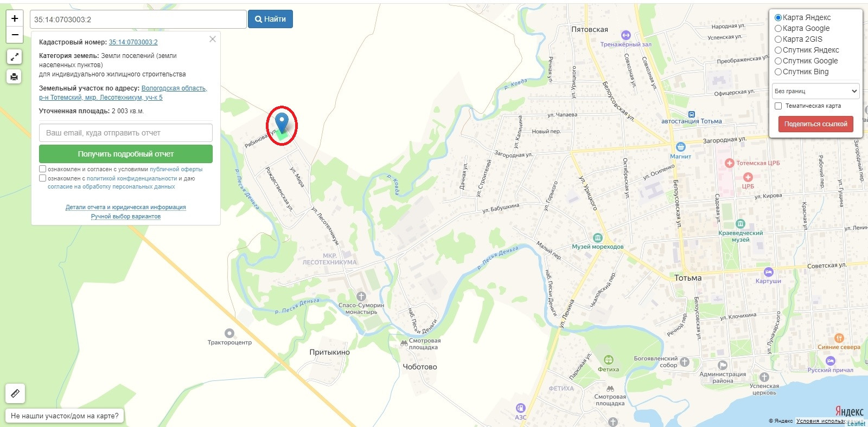The height and width of the screenshot is (427, 868).
Task: Click the print map icon
Action: (x=15, y=76)
